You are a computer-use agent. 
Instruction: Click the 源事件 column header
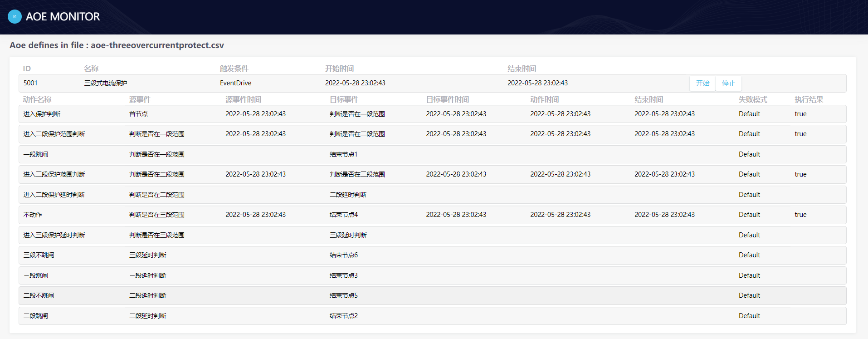pyautogui.click(x=140, y=99)
